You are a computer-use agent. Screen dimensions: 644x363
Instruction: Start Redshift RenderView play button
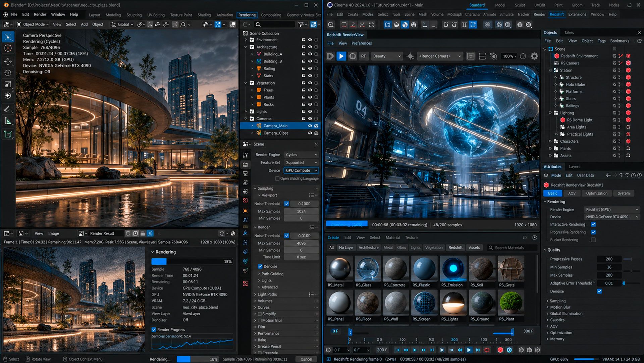341,56
